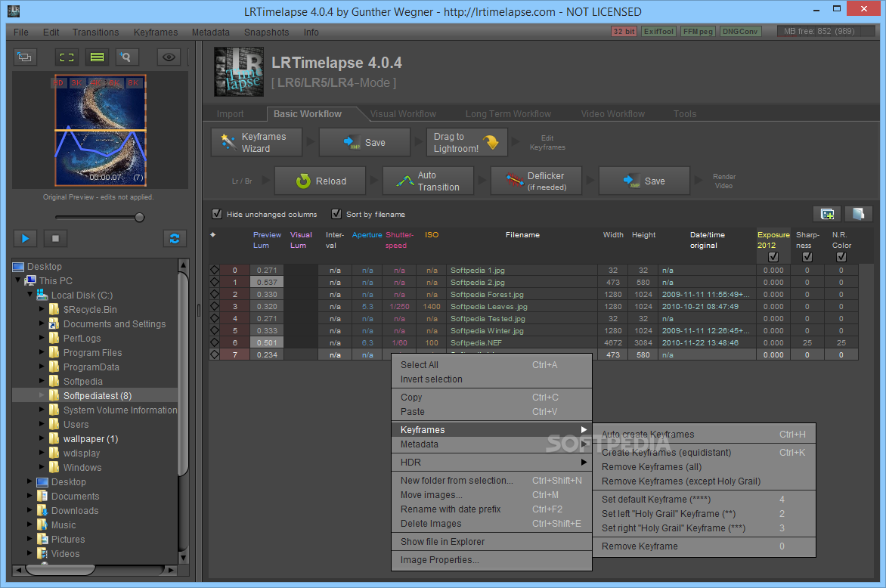886x588 pixels.
Task: Select the wallpaper (1) folder
Action: click(x=91, y=439)
